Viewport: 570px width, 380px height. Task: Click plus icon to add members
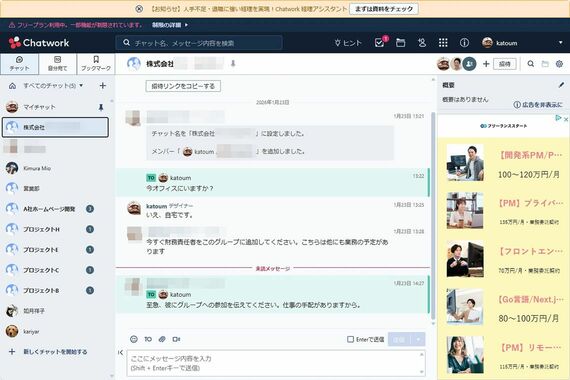point(486,64)
